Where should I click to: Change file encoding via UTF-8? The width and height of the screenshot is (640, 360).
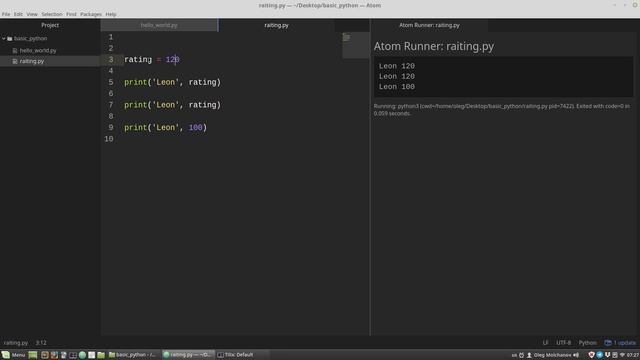[x=564, y=343]
